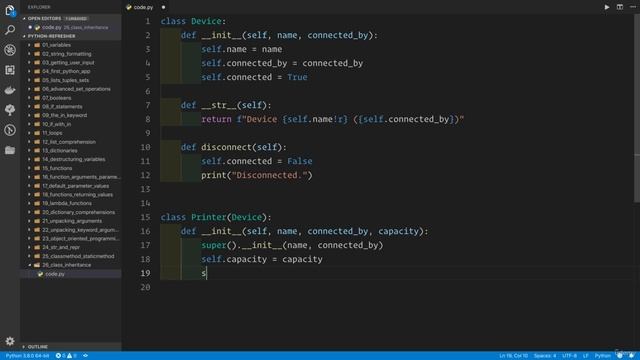Open the 07_booleans folder
The width and height of the screenshot is (640, 360).
(x=71, y=98)
